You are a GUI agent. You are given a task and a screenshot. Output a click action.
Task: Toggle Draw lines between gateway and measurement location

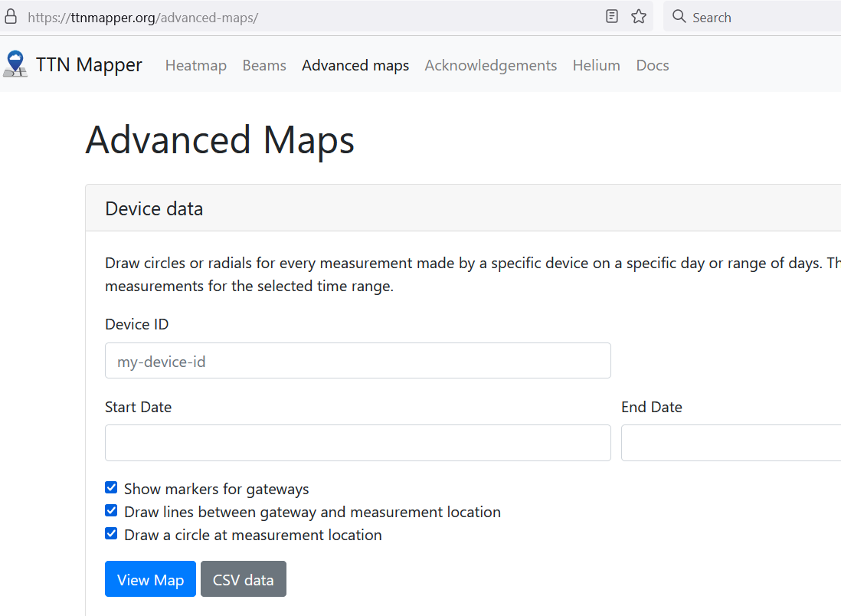coord(111,510)
